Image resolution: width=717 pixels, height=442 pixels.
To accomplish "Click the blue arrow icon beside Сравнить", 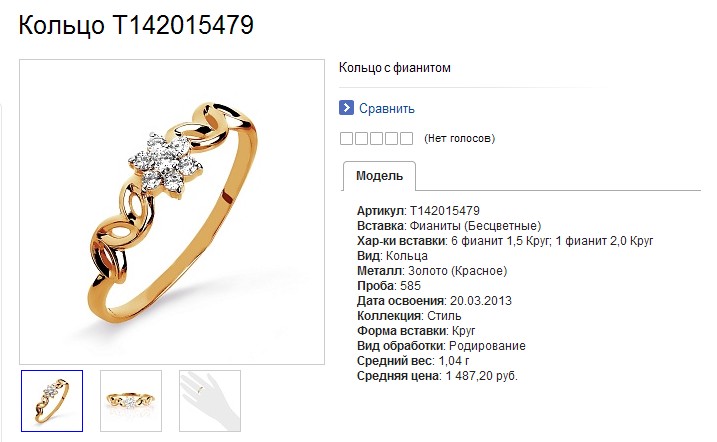I will click(346, 108).
